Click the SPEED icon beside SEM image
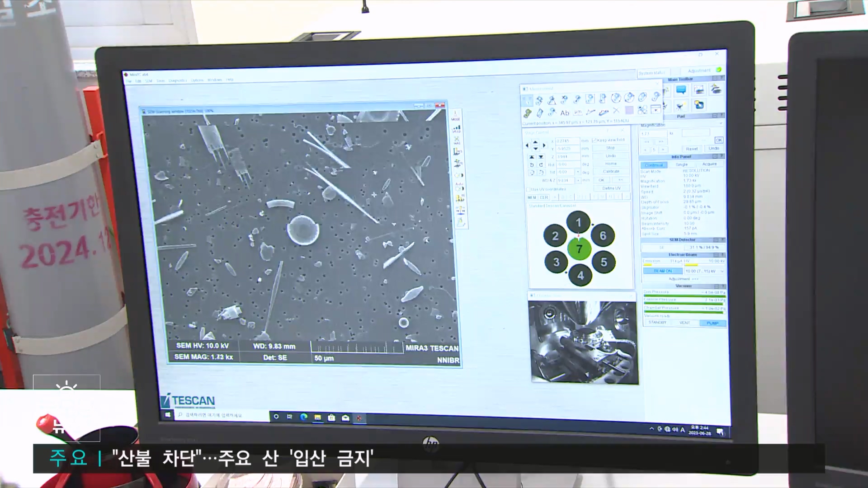The width and height of the screenshot is (868, 488). click(x=457, y=129)
